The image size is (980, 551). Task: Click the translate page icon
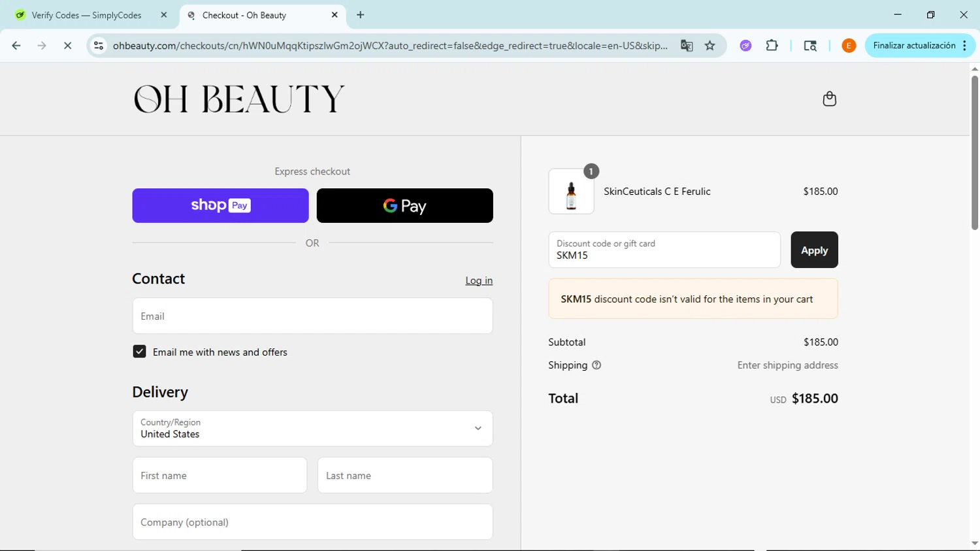pyautogui.click(x=687, y=46)
